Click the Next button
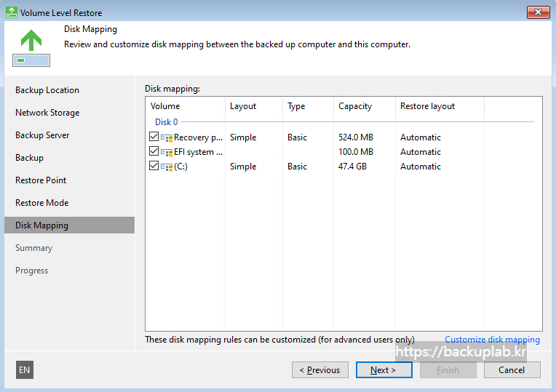 [384, 370]
